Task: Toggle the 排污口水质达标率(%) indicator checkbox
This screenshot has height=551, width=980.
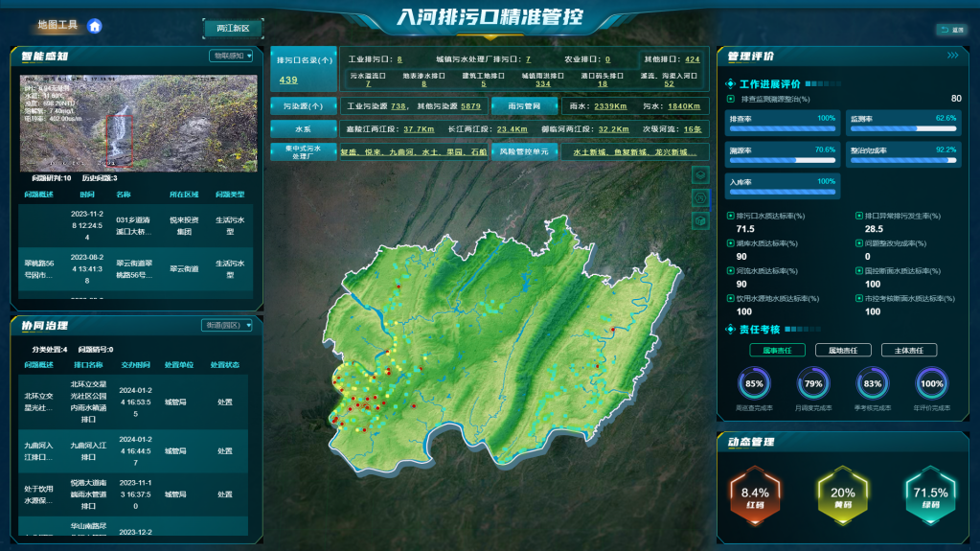Action: (x=731, y=217)
